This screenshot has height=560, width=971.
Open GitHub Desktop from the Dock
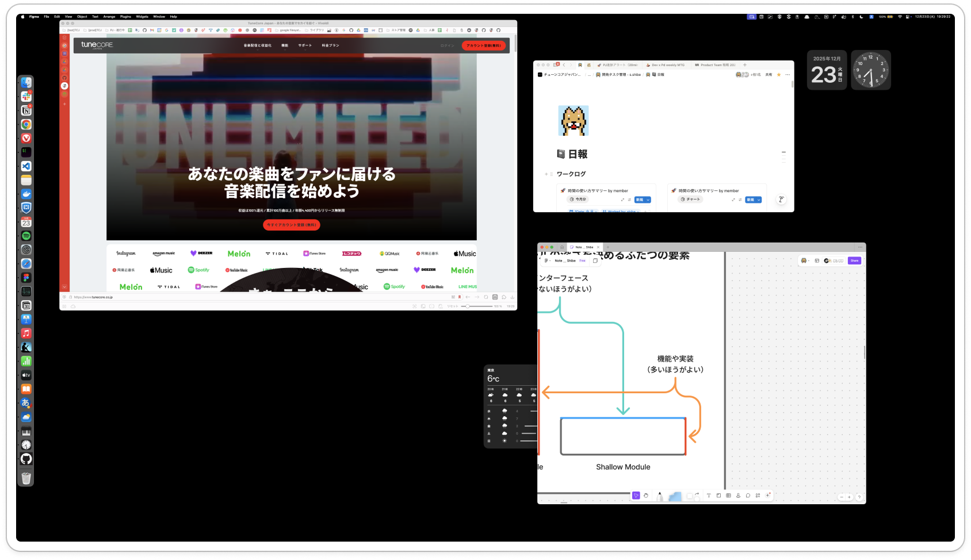pyautogui.click(x=26, y=459)
